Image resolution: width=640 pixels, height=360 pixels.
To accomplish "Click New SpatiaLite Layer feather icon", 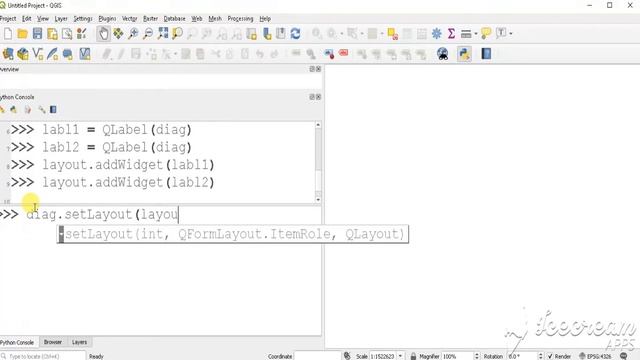I will [x=53, y=54].
